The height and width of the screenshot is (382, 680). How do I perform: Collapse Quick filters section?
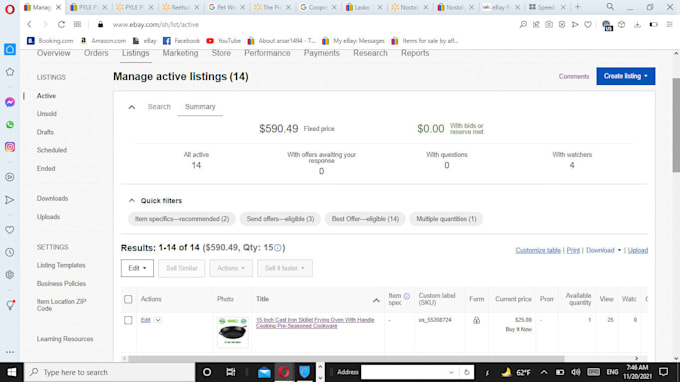[132, 200]
